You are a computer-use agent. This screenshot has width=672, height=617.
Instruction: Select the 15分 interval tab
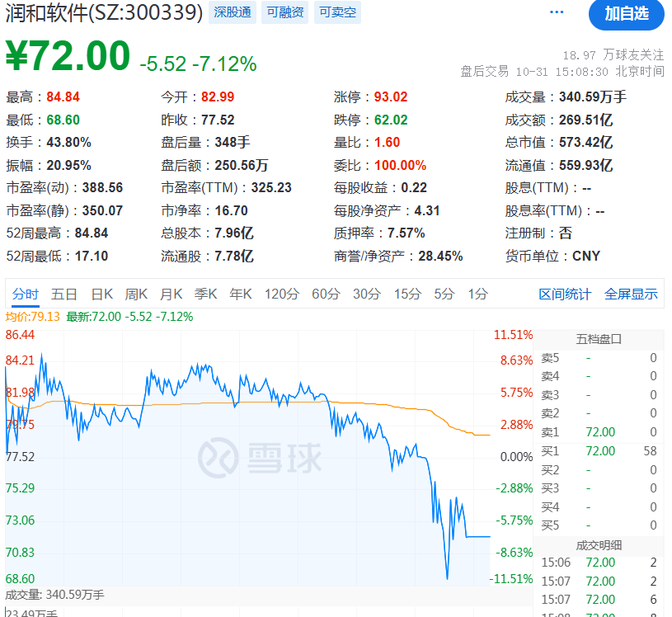tap(407, 294)
